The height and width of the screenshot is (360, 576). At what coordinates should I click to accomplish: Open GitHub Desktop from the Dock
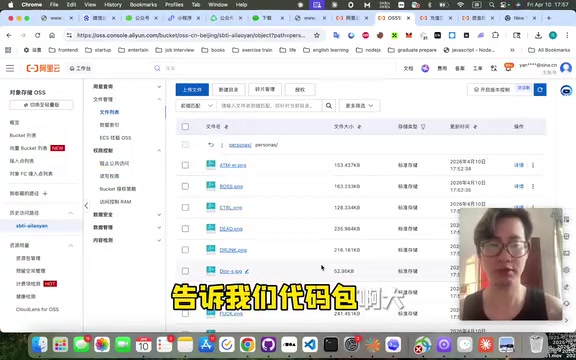pyautogui.click(x=268, y=345)
